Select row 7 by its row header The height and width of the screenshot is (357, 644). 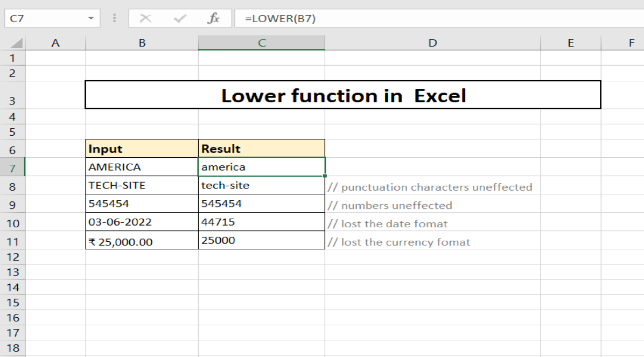13,166
